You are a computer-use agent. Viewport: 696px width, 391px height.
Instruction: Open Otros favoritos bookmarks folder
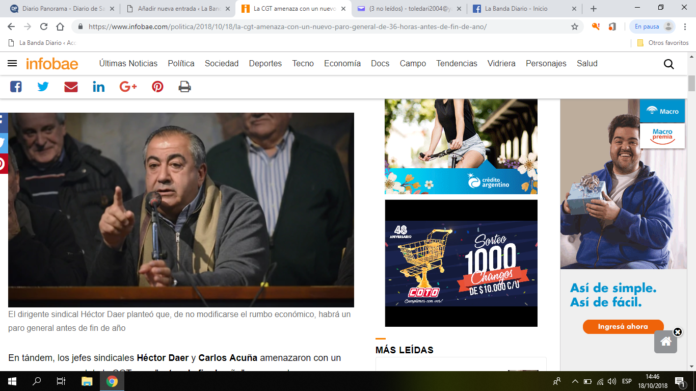(x=662, y=43)
